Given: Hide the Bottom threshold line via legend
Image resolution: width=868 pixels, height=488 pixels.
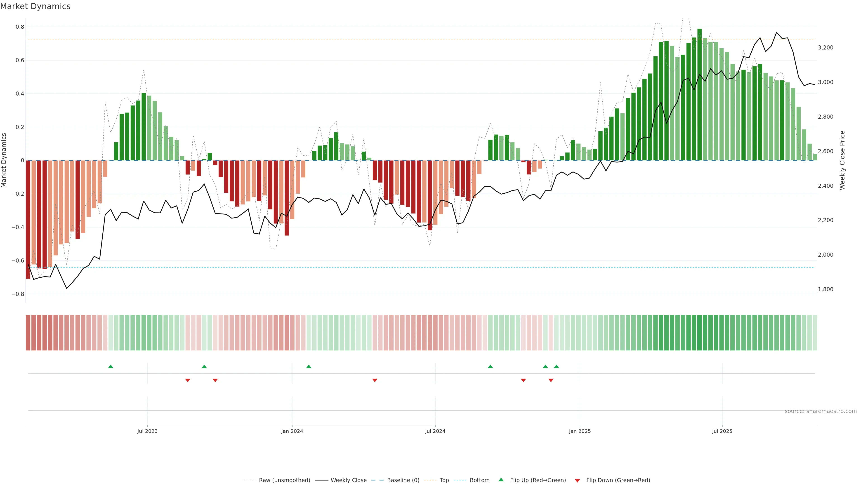Looking at the screenshot, I should 479,480.
